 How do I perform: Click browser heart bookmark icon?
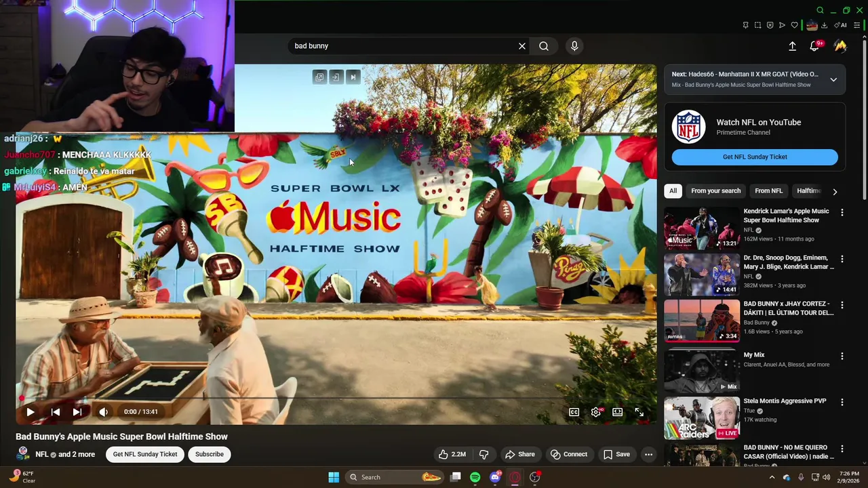click(794, 25)
